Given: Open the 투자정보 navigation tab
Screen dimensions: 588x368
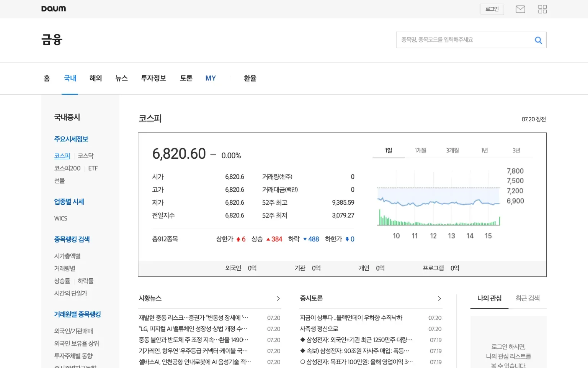Looking at the screenshot, I should tap(154, 78).
